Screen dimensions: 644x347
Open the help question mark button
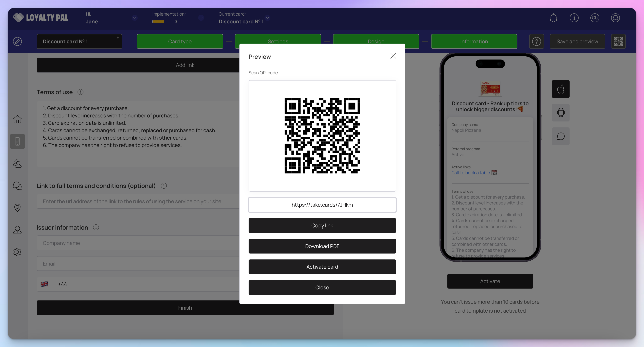[536, 41]
